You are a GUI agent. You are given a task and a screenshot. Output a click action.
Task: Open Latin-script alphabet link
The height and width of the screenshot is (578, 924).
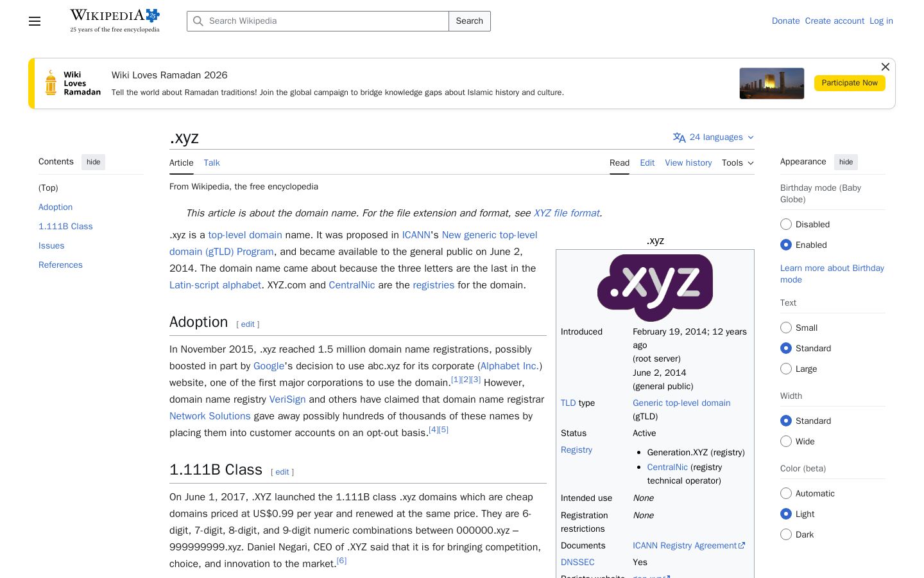(x=215, y=285)
